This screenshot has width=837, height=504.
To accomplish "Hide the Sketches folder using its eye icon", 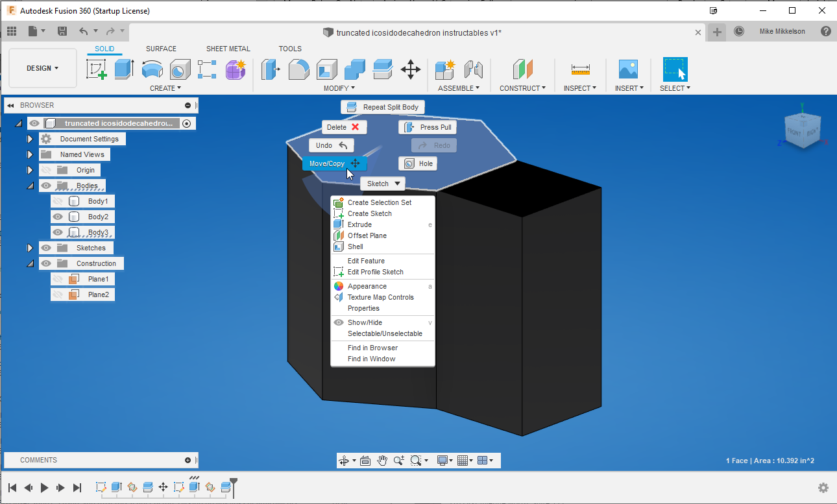I will [x=45, y=248].
